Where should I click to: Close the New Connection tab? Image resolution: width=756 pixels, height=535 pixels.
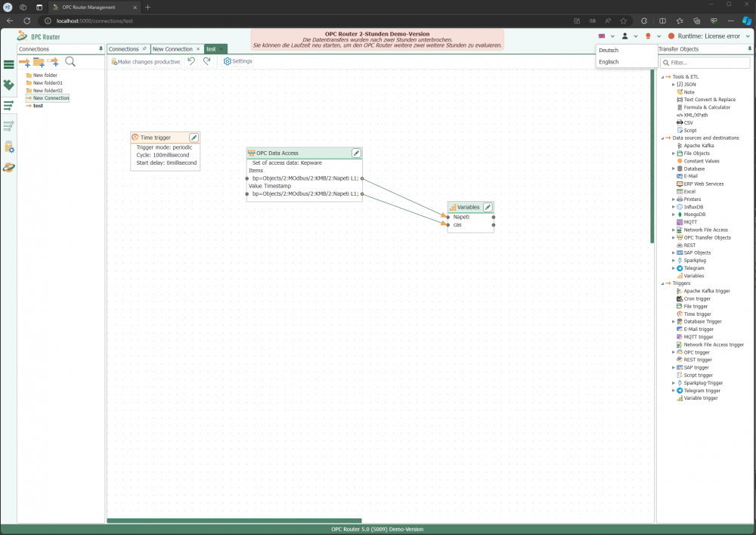[x=198, y=48]
